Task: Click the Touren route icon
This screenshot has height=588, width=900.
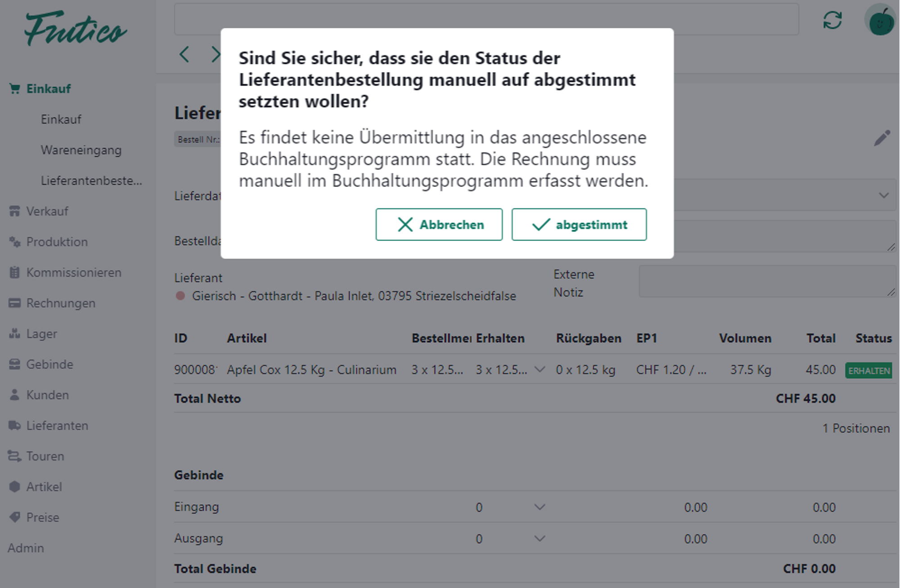Action: [14, 456]
